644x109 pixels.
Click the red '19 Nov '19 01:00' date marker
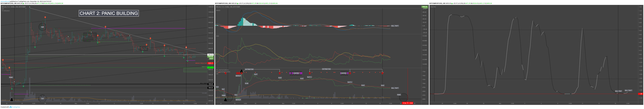point(408,103)
